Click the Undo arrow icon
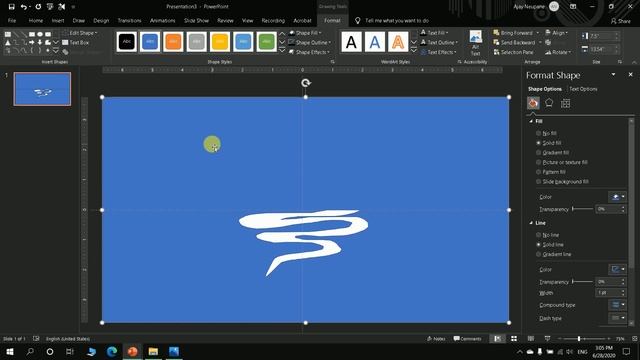 [x=24, y=7]
